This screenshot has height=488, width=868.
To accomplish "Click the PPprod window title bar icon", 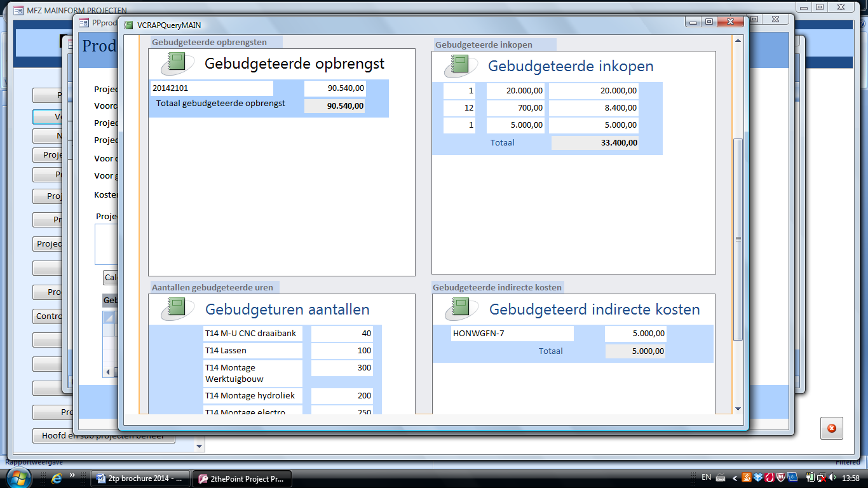I will click(x=84, y=22).
